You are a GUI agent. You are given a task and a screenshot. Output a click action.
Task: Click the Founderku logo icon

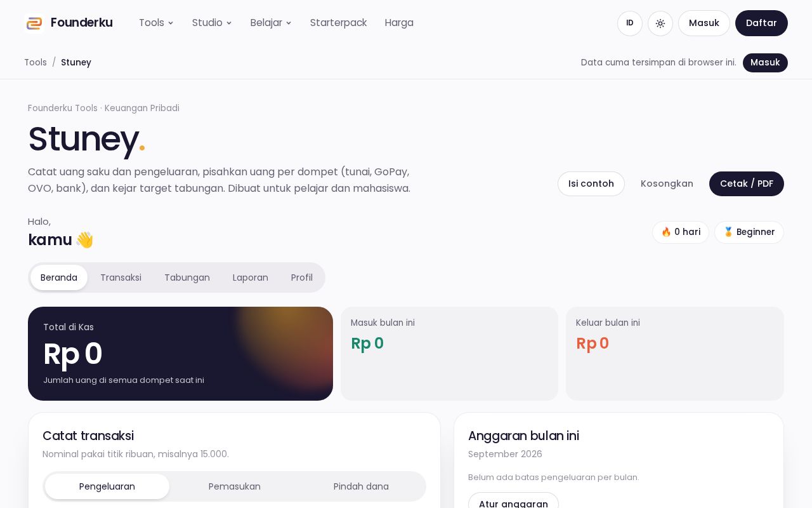click(x=34, y=23)
